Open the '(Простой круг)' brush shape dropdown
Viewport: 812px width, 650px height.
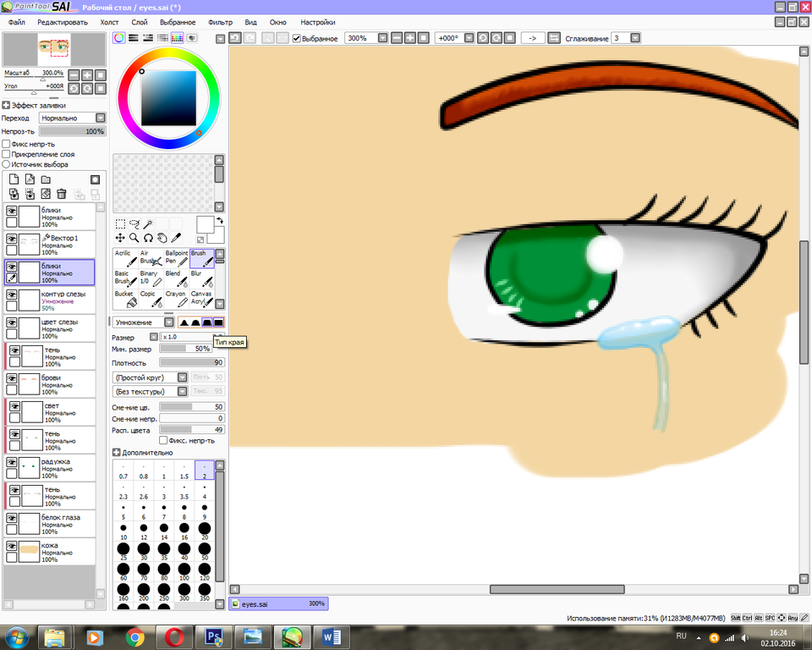click(x=151, y=377)
